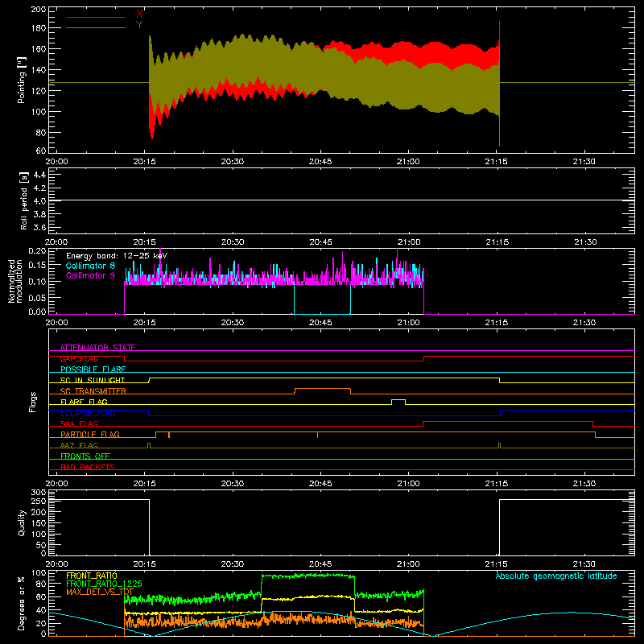This screenshot has width=644, height=644.
Task: Click the ATTENUATOR_STATE flag label
Action: pos(97,348)
